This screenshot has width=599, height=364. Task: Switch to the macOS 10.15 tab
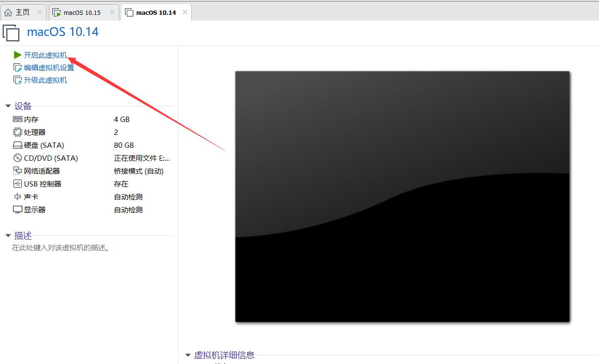(84, 12)
